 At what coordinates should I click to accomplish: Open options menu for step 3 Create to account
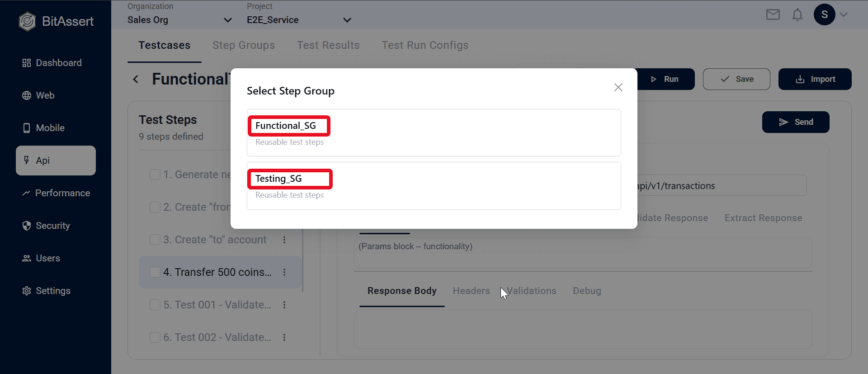[x=284, y=240]
